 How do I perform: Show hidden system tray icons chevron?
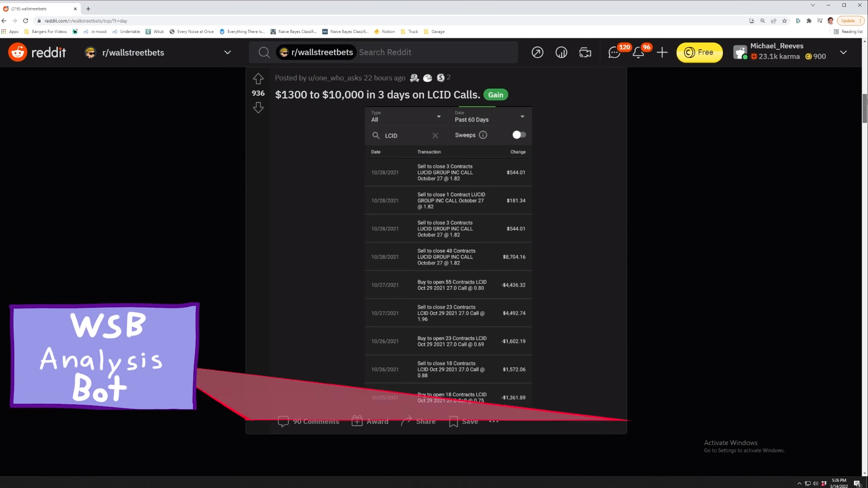(x=799, y=483)
